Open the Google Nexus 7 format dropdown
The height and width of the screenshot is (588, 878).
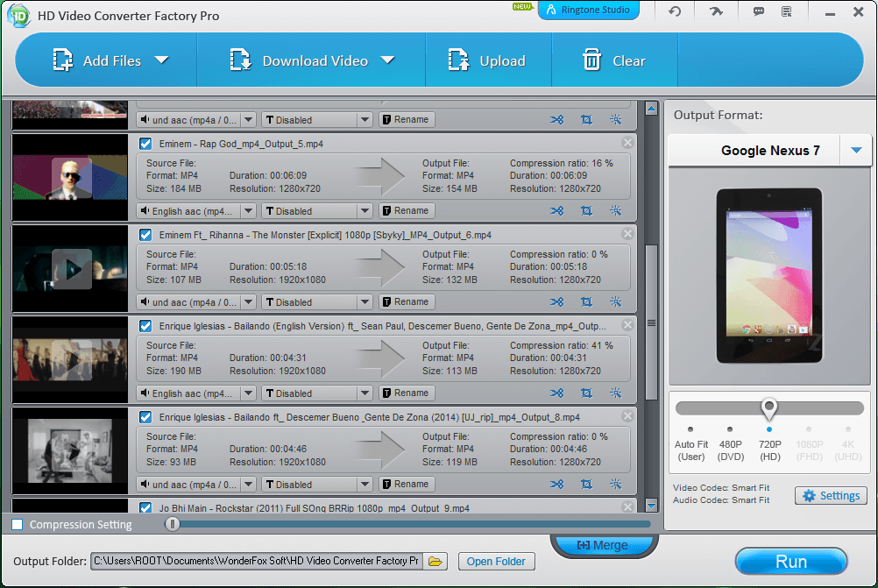(856, 150)
